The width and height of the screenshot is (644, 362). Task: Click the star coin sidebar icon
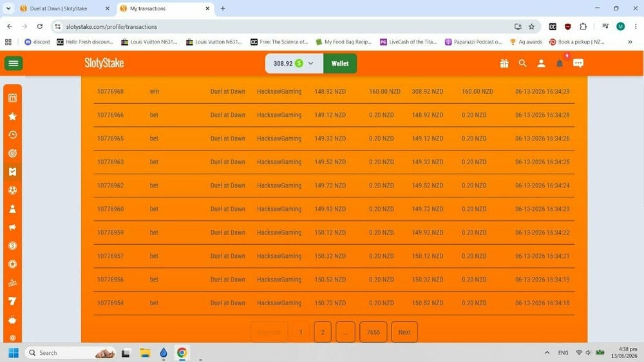click(13, 264)
